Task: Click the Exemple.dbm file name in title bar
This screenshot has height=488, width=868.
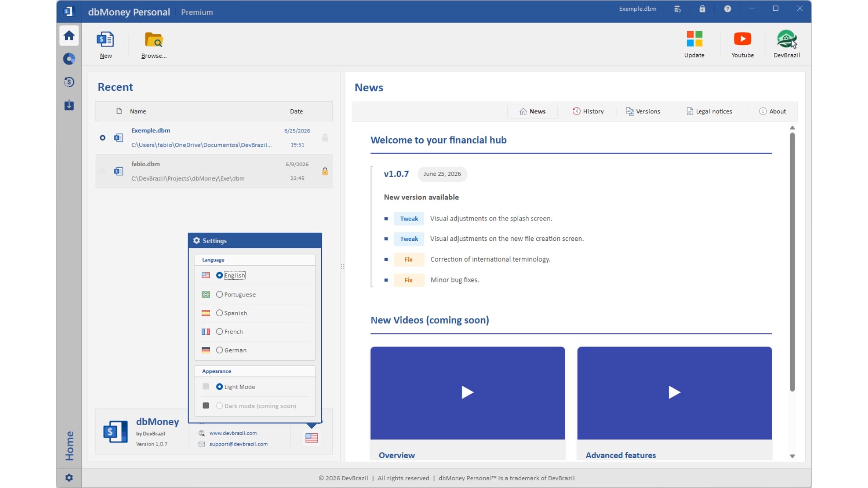Action: click(x=637, y=9)
